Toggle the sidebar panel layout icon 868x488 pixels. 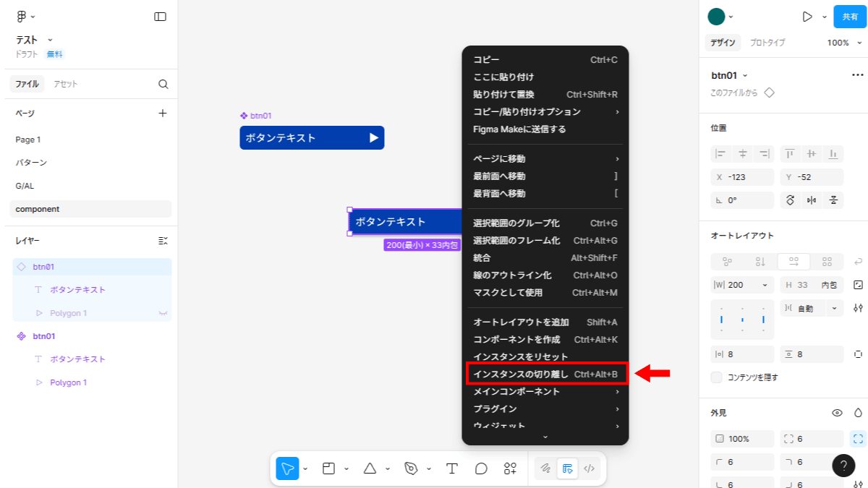click(x=160, y=17)
